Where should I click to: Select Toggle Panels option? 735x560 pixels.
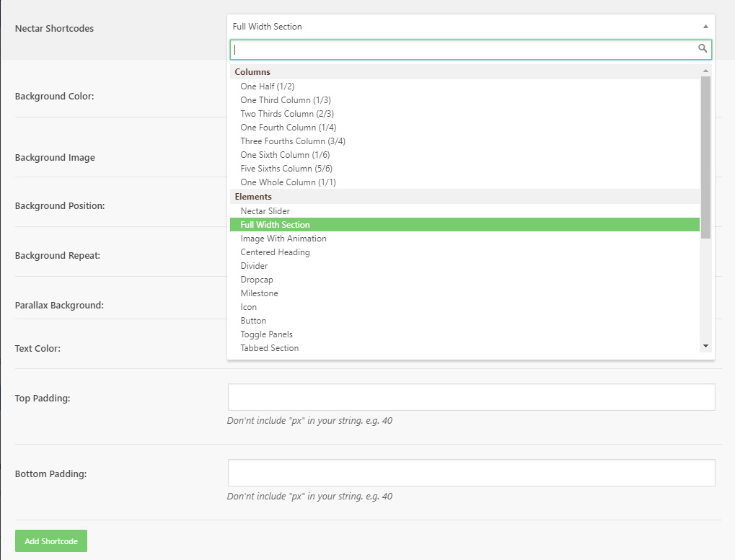click(266, 334)
